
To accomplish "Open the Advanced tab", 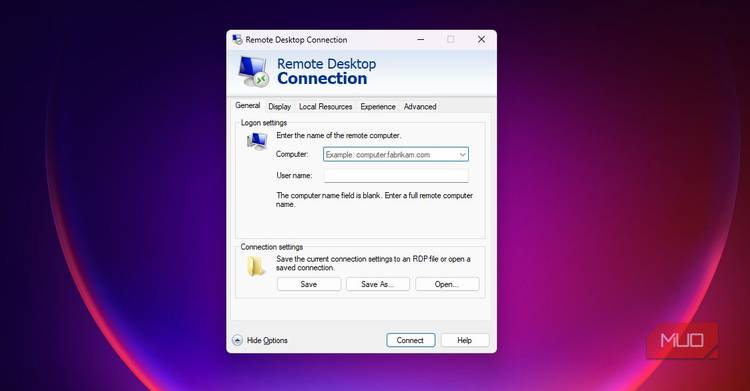I will [420, 107].
